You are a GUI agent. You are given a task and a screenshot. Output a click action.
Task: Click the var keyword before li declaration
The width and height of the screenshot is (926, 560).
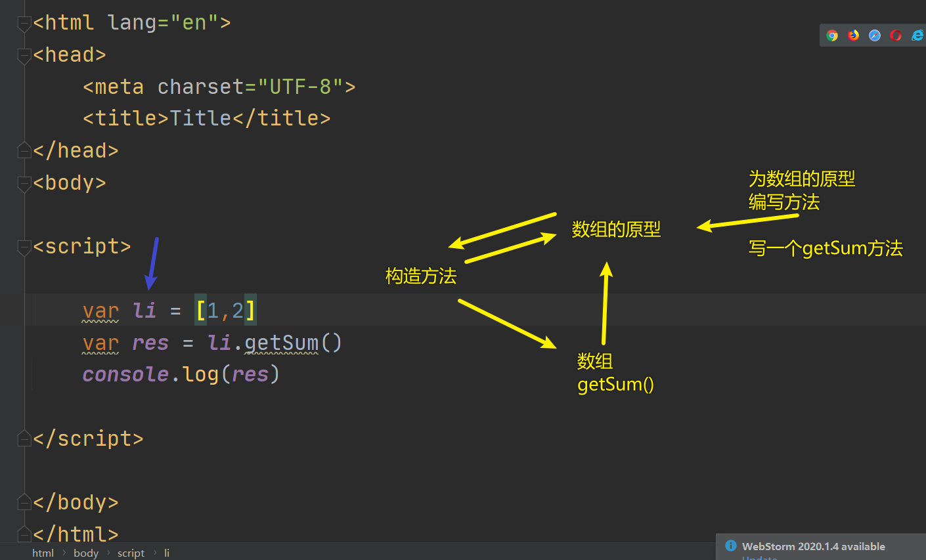point(100,311)
